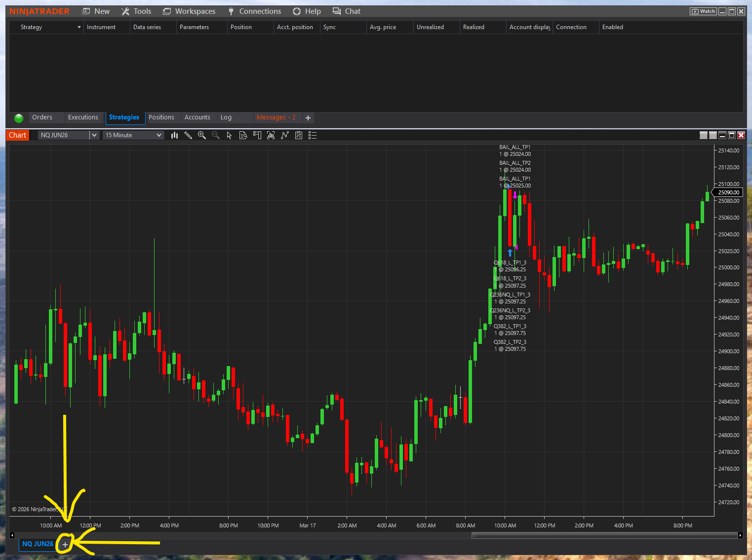Viewport: 752px width, 560px height.
Task: Open the Drawing tools icon
Action: (188, 135)
